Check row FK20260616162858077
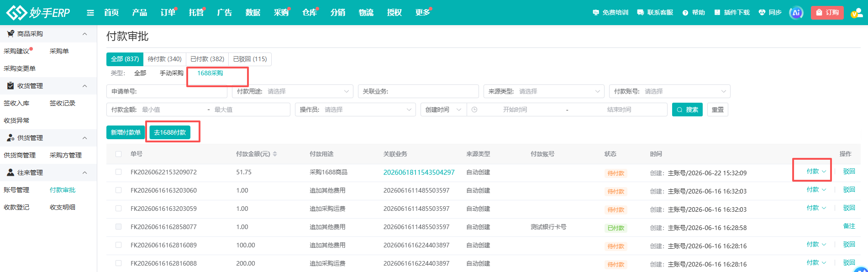Viewport: 868px width, 272px height. tap(119, 227)
